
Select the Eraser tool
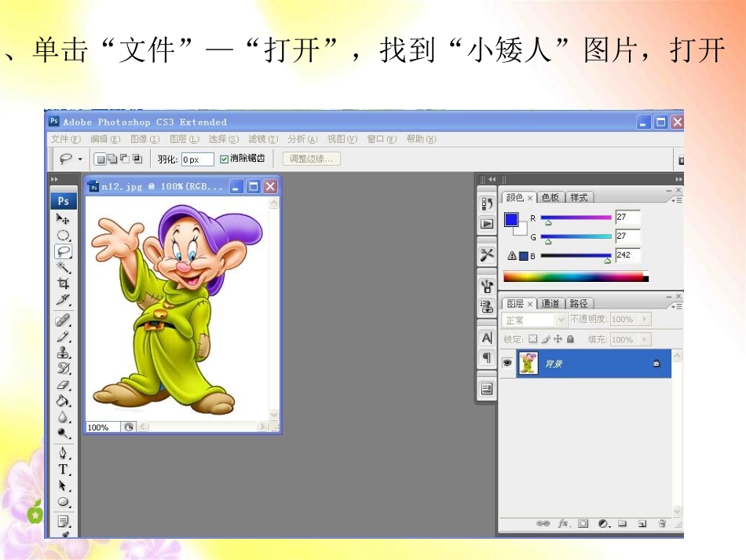tap(63, 385)
